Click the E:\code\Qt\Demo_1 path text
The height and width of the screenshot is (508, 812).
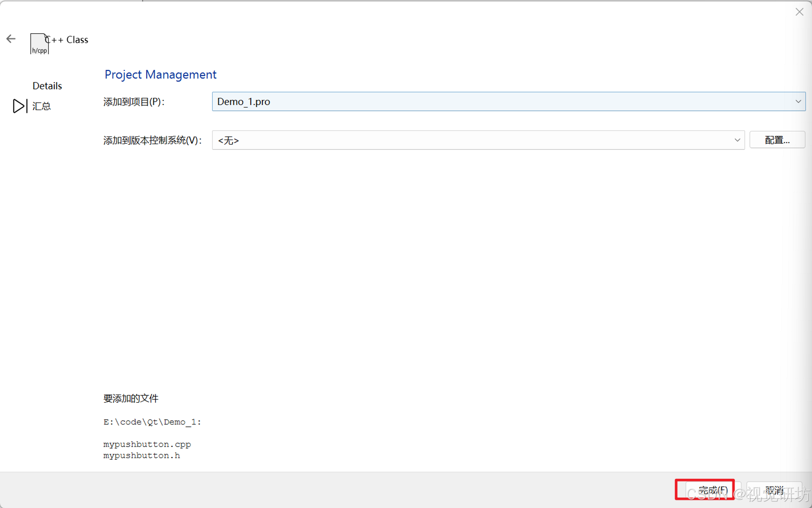(152, 422)
